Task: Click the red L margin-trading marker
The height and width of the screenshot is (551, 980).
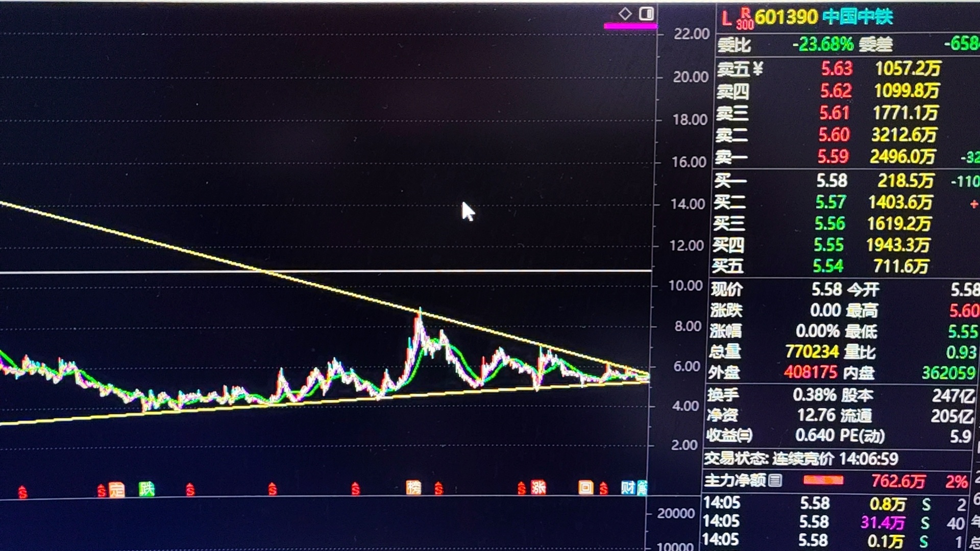Action: click(x=726, y=19)
